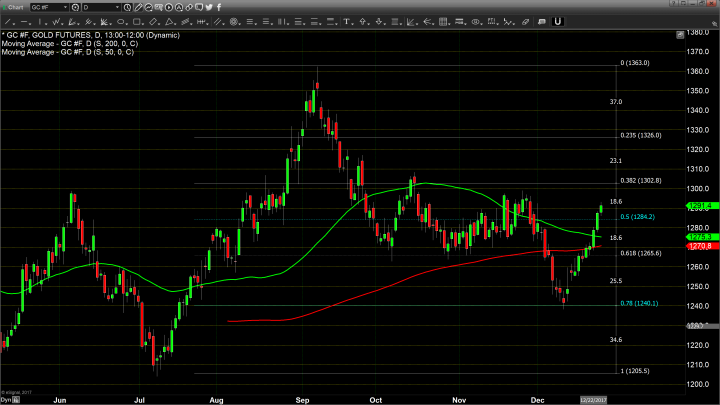The height and width of the screenshot is (405, 720).
Task: Click the red 1270.8 moving average label
Action: [x=702, y=246]
